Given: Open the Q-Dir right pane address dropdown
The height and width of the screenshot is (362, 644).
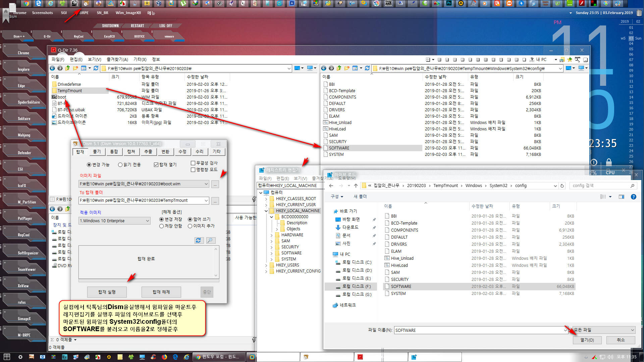Looking at the screenshot, I should point(560,68).
